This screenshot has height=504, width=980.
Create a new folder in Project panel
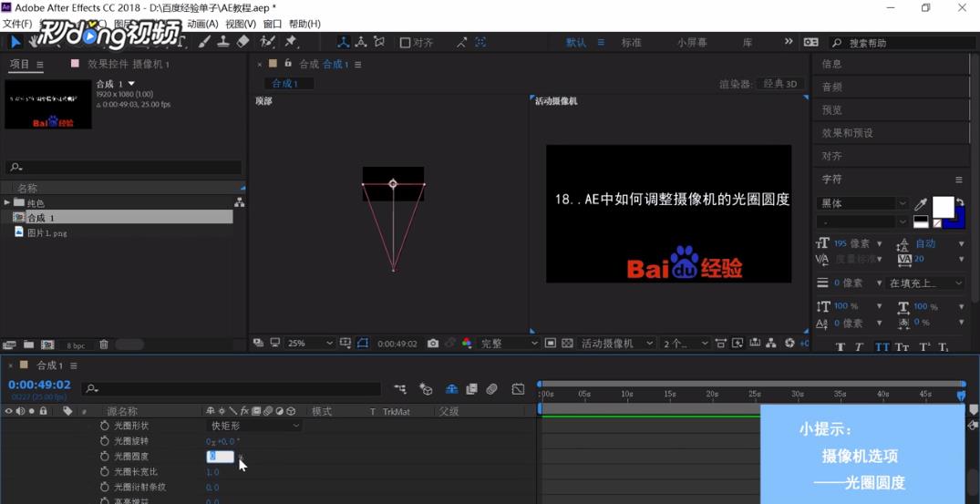pos(29,345)
